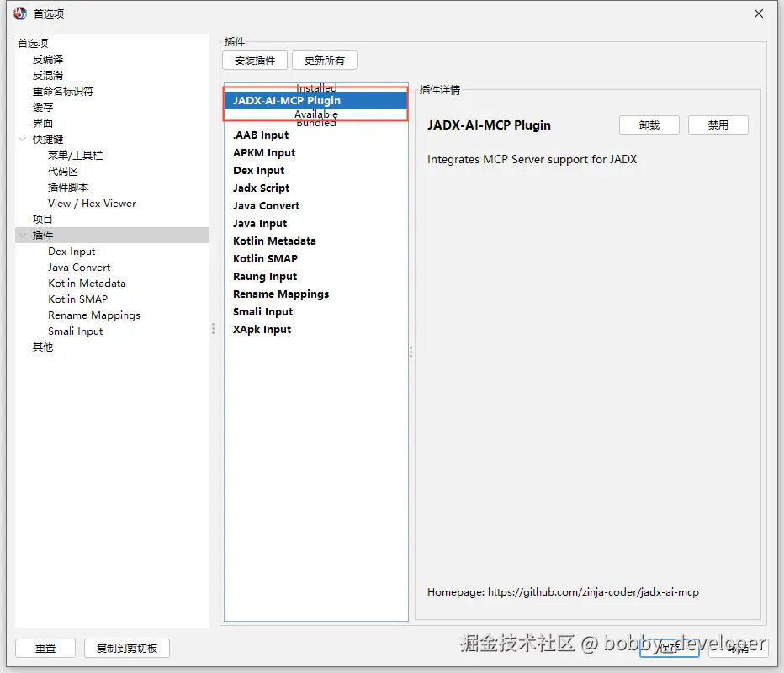Open Kotlin SMAP in the tree
784x673 pixels.
click(x=78, y=299)
